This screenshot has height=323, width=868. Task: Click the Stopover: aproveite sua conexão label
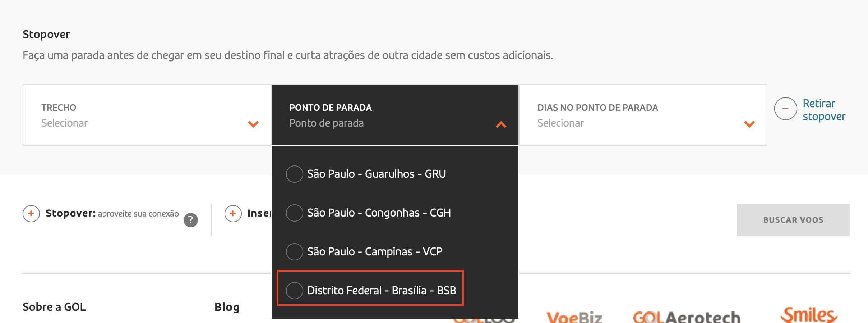click(x=112, y=214)
